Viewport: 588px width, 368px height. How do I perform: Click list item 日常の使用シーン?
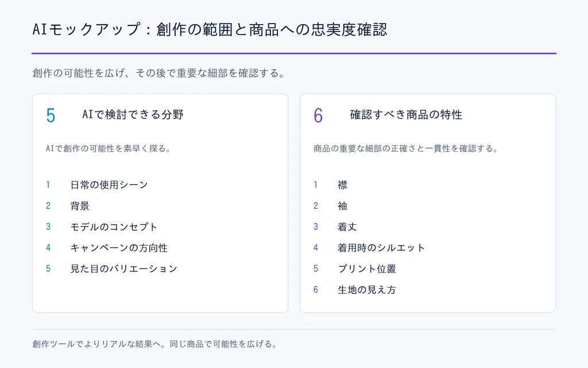coord(109,185)
